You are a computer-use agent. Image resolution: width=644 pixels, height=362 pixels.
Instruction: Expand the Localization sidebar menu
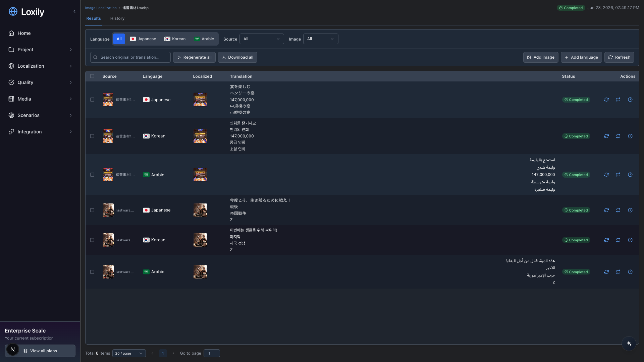pyautogui.click(x=40, y=66)
